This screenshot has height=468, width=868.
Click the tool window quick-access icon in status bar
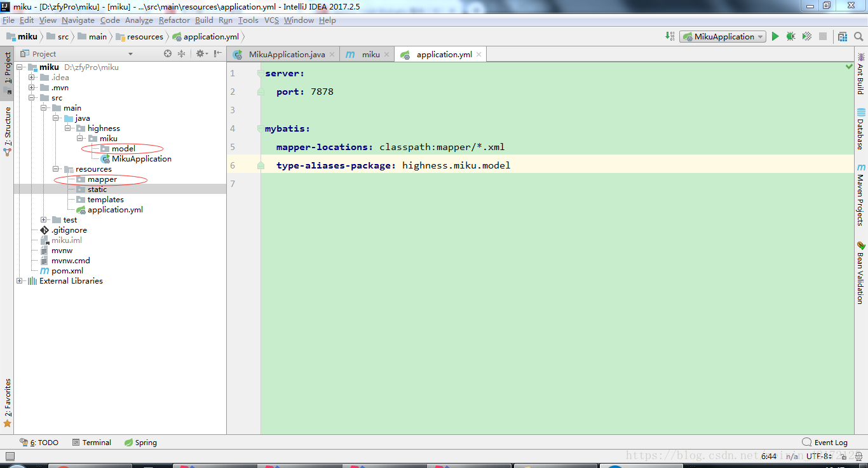(10, 456)
